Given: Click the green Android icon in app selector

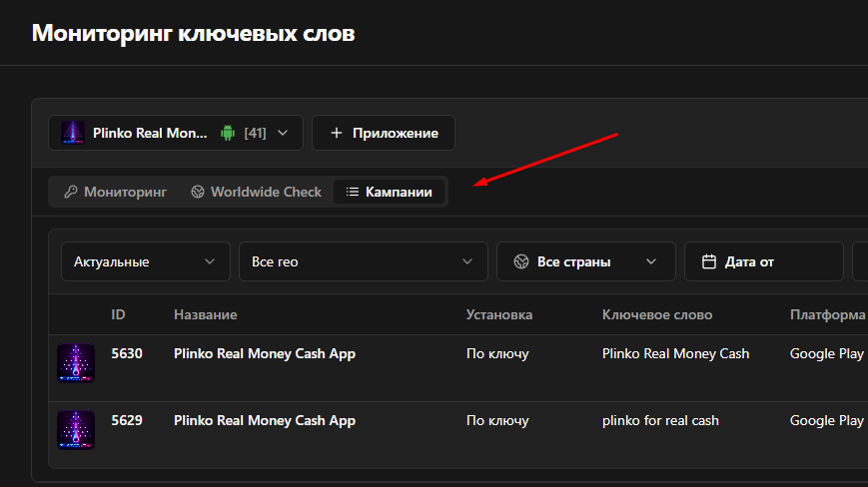Looking at the screenshot, I should [228, 133].
